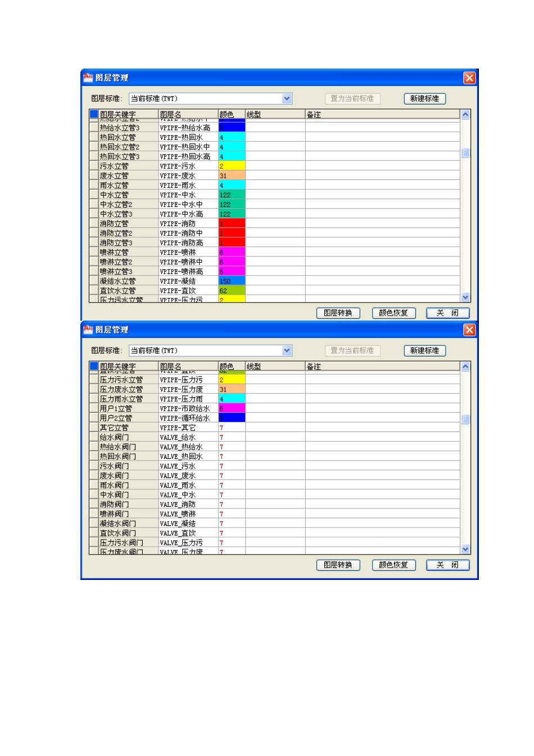The height and width of the screenshot is (756, 534).
Task: Pick the magenta color swatch for VPIPE-市政给水
Action: pyautogui.click(x=232, y=408)
